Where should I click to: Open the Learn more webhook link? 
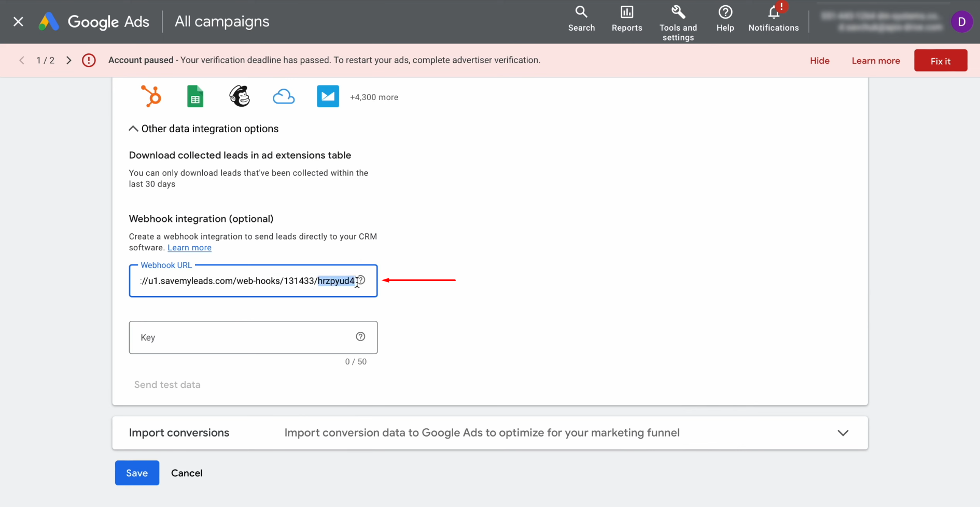pyautogui.click(x=189, y=248)
